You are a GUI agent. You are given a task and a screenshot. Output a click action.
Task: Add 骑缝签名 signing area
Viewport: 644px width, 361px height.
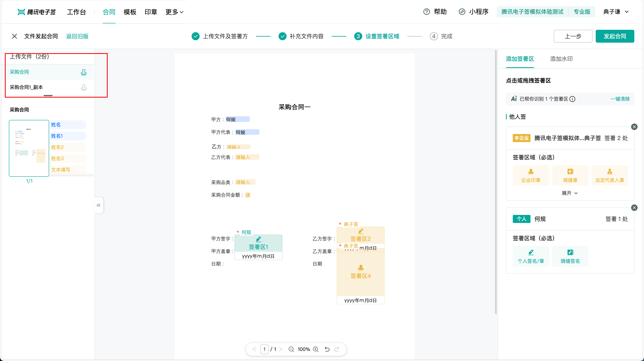[x=570, y=257]
